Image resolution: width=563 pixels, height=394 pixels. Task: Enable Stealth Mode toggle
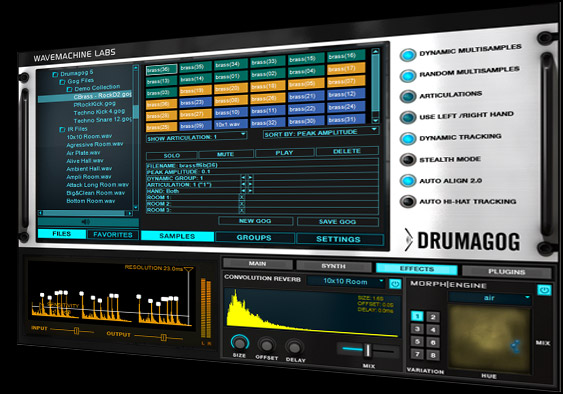click(x=408, y=159)
